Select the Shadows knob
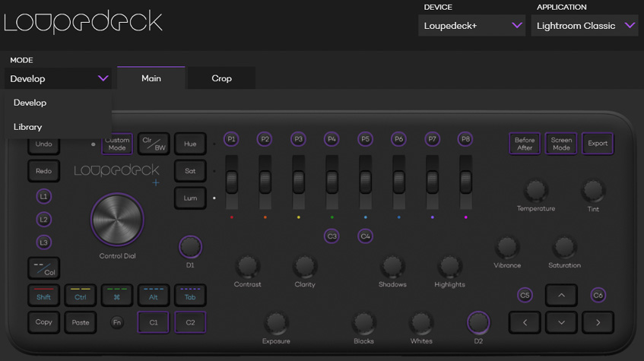 point(392,267)
